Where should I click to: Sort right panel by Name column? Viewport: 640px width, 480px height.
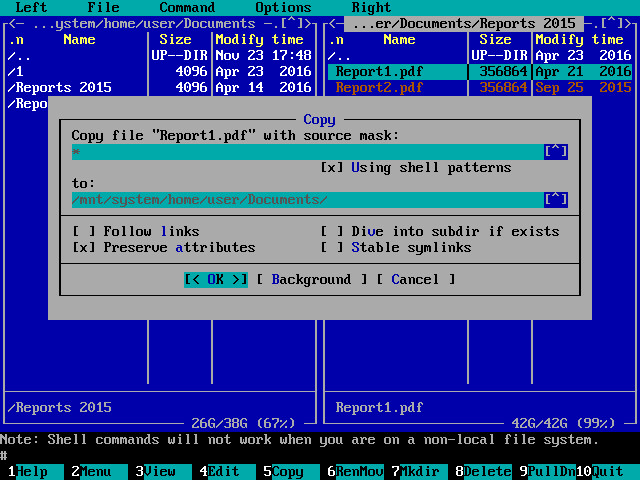click(x=399, y=40)
